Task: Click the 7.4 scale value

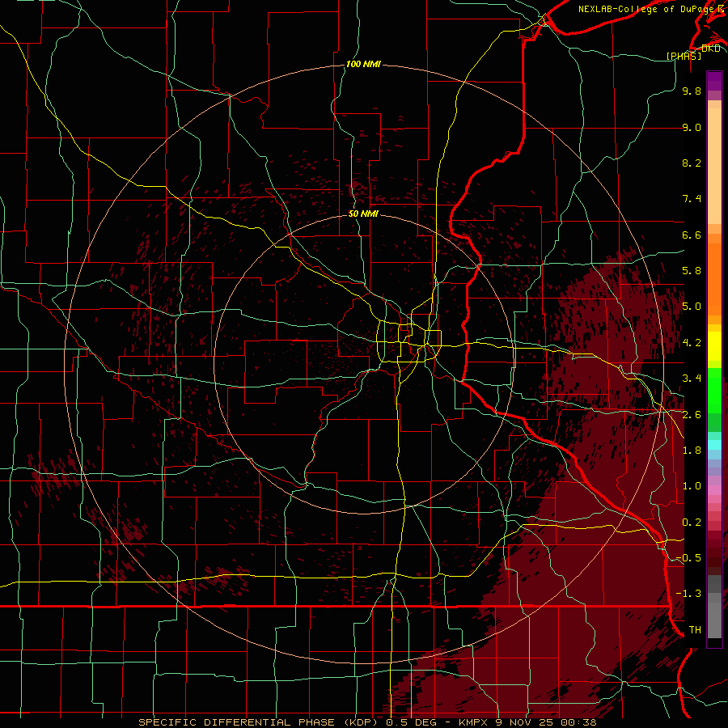Action: coord(692,199)
